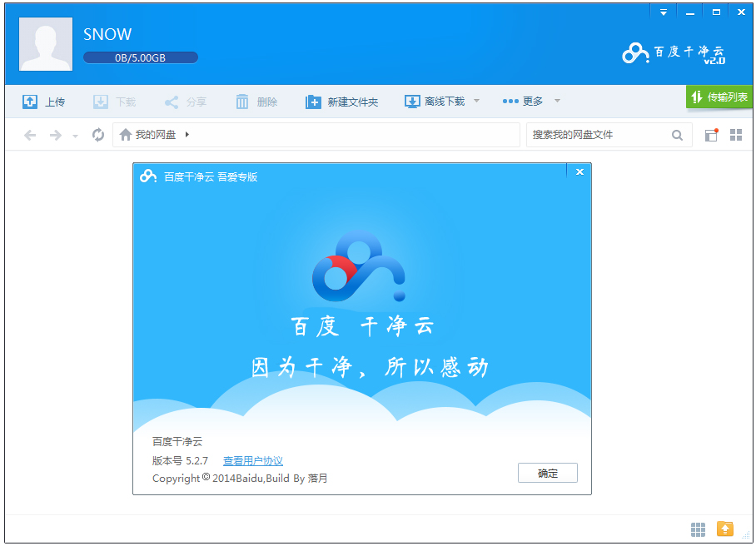Create a folder with 新建文件夹
Image resolution: width=756 pixels, height=546 pixels.
tap(341, 102)
